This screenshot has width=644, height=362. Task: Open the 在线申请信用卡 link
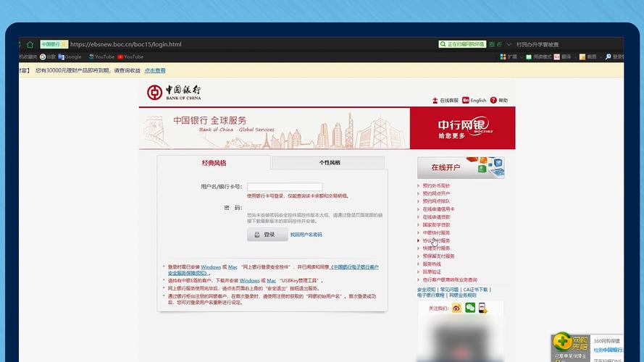(x=439, y=209)
